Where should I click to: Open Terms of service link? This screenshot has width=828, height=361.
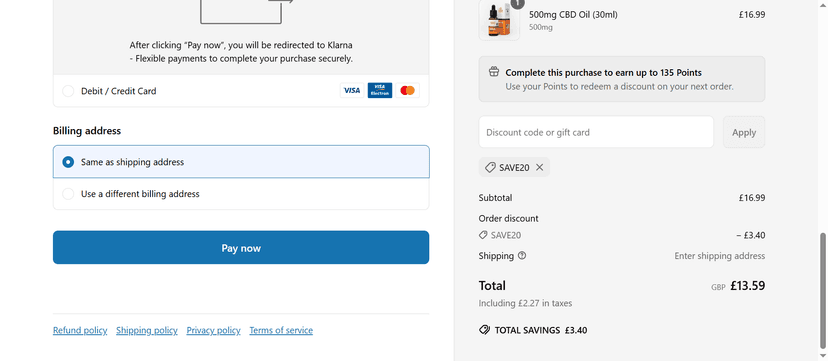pyautogui.click(x=281, y=330)
